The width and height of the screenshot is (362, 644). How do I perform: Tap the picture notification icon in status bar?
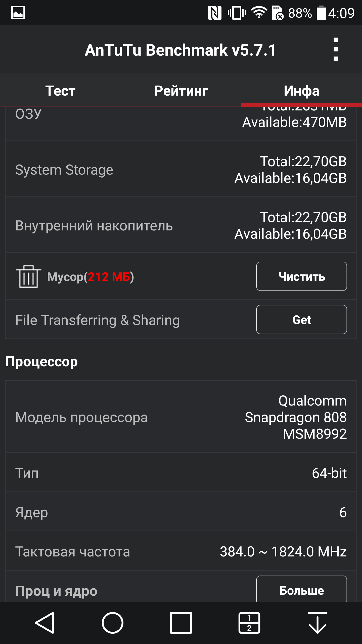[18, 13]
